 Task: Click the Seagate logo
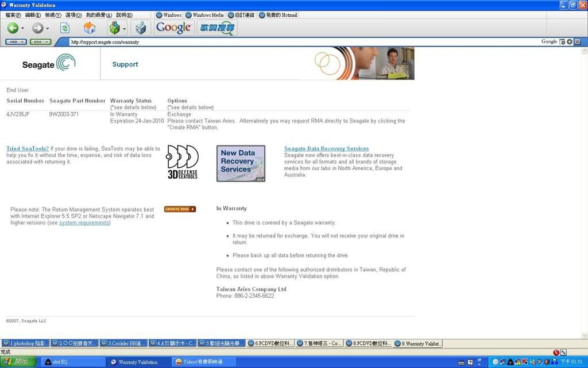tap(49, 63)
